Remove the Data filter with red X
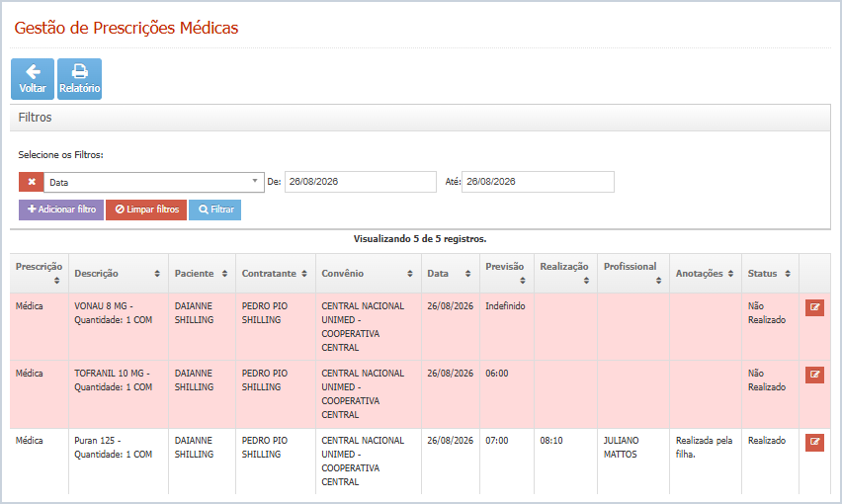This screenshot has height=504, width=842. click(x=32, y=182)
